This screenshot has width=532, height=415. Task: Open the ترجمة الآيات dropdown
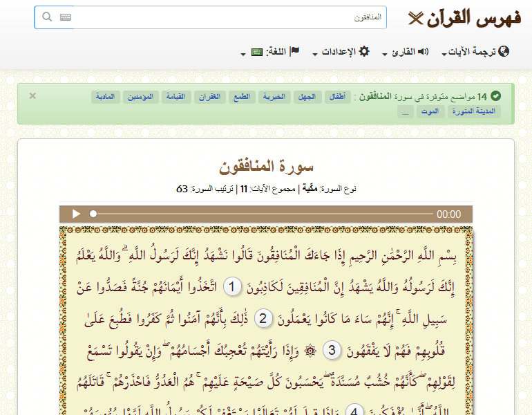473,53
